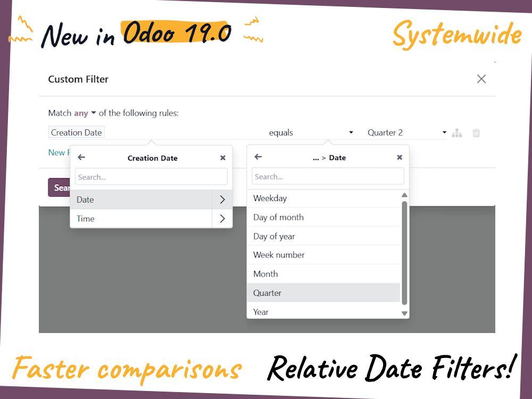
Task: Select Date in Creation Date popup
Action: click(x=141, y=199)
